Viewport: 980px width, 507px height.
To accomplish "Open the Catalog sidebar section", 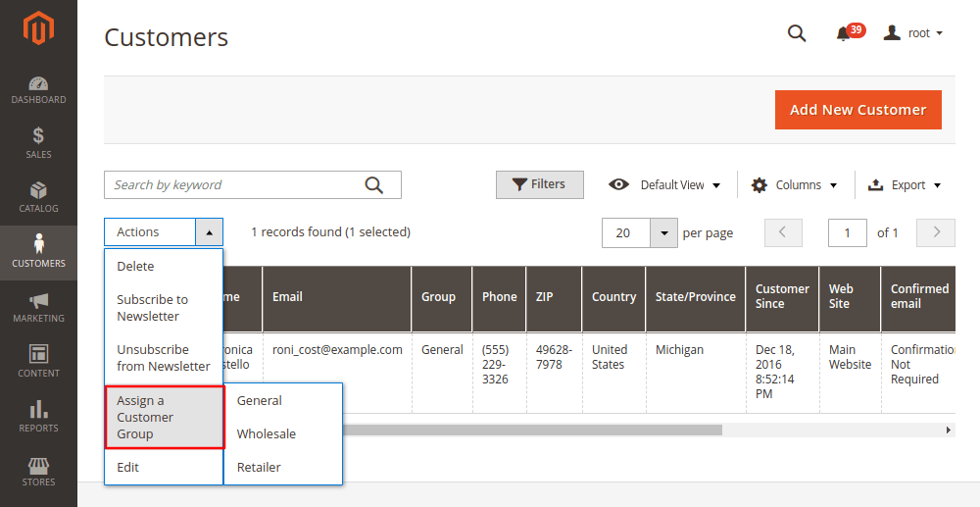I will (x=39, y=197).
